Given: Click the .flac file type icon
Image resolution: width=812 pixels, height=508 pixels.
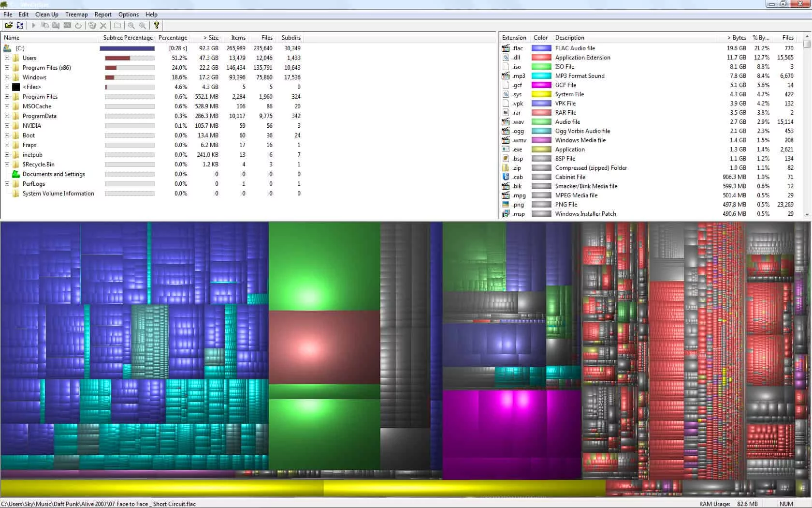Looking at the screenshot, I should coord(506,48).
